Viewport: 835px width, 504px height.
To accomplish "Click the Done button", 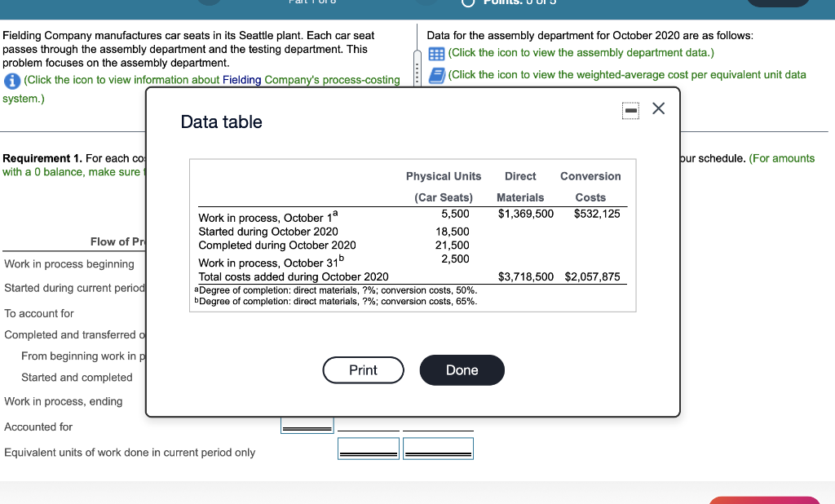I will pos(462,370).
